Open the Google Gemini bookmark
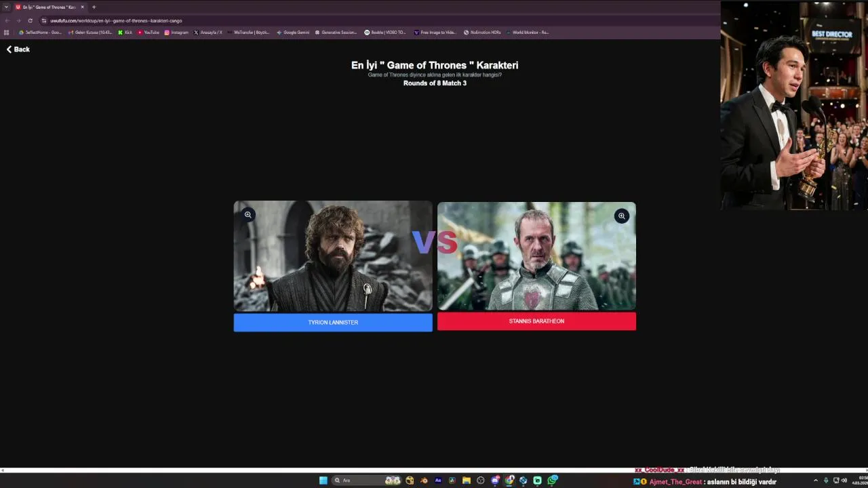 [293, 33]
